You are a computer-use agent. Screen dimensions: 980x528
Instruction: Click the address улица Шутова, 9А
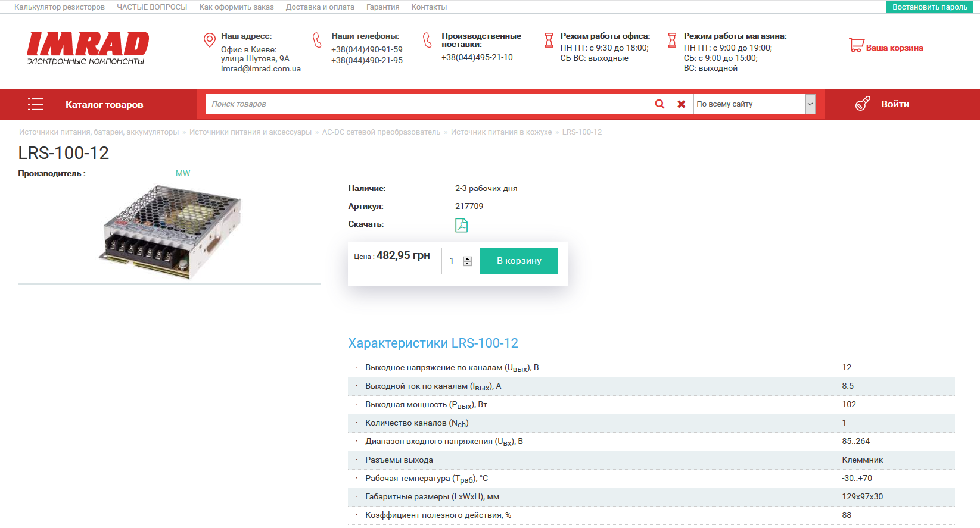(255, 58)
